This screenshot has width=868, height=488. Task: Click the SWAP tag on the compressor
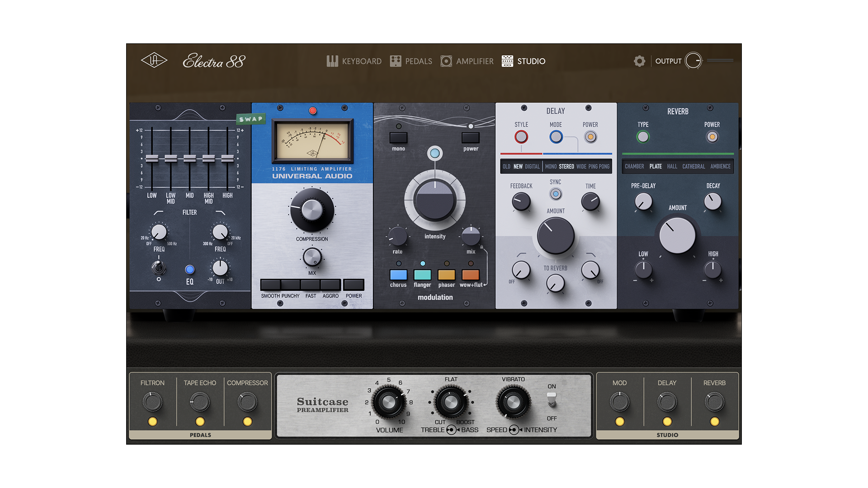pos(250,119)
